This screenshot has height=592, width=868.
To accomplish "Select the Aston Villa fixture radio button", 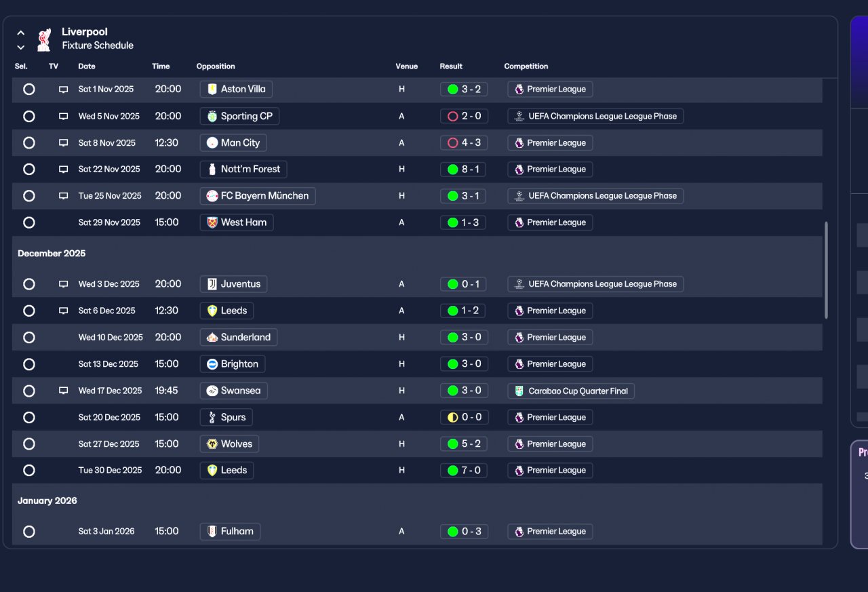I will [29, 89].
